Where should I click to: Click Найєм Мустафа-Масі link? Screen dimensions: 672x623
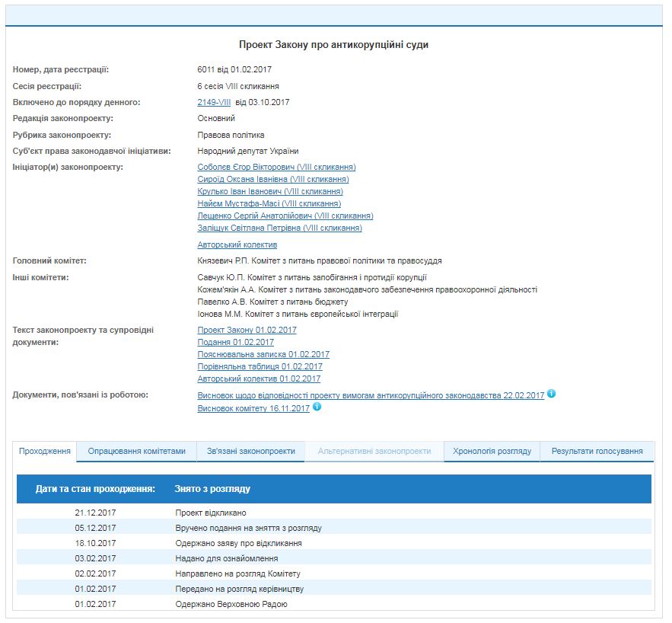(269, 203)
